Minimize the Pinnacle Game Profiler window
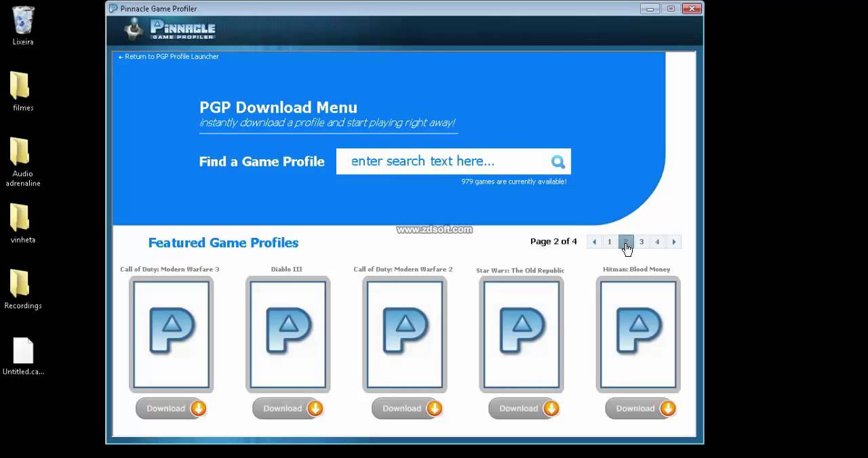 [650, 9]
